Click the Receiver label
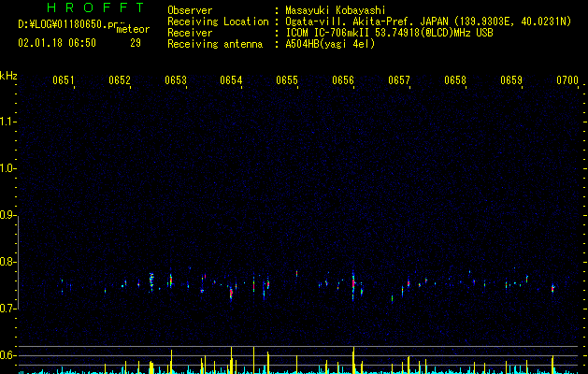The width and height of the screenshot is (588, 374). click(190, 33)
